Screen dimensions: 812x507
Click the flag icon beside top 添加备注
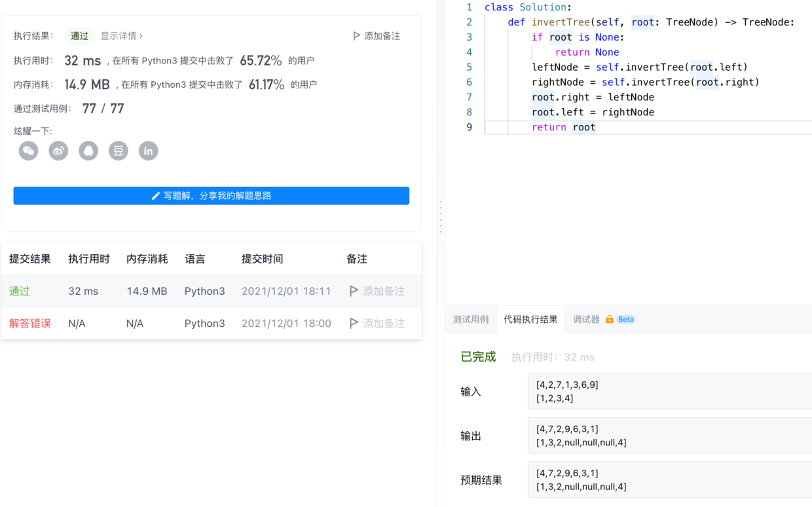point(356,36)
